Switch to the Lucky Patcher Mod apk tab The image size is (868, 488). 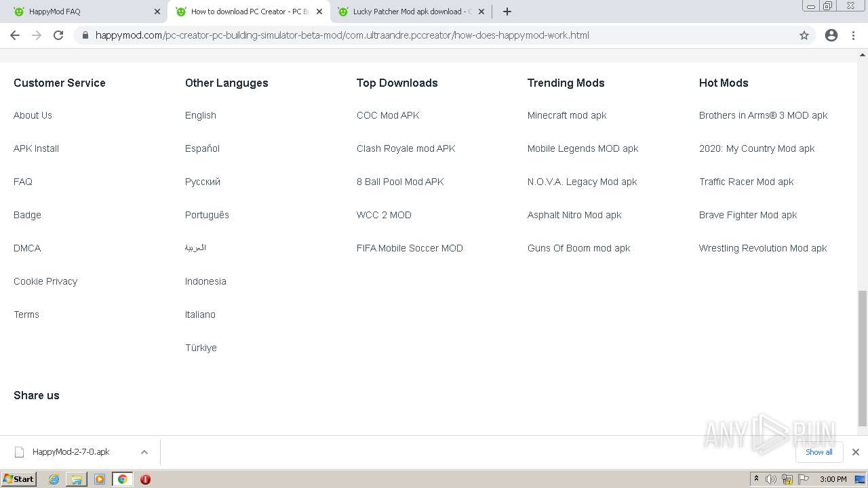411,12
